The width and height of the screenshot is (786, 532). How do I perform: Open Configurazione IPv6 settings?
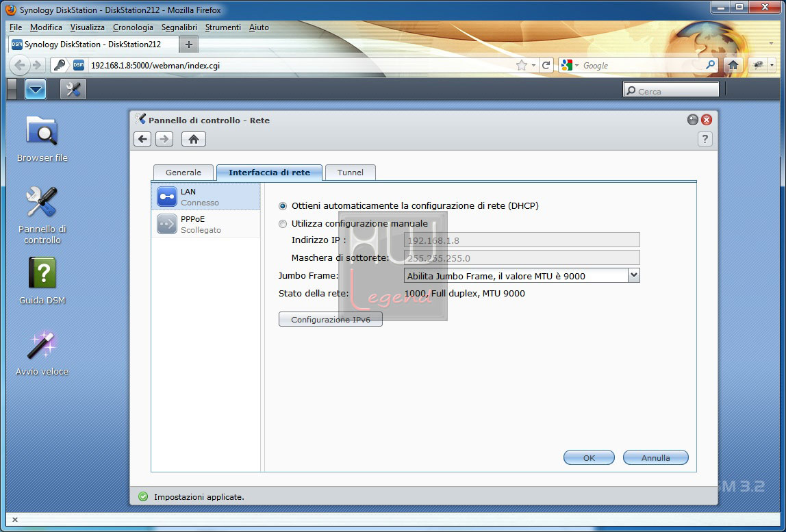(x=330, y=319)
